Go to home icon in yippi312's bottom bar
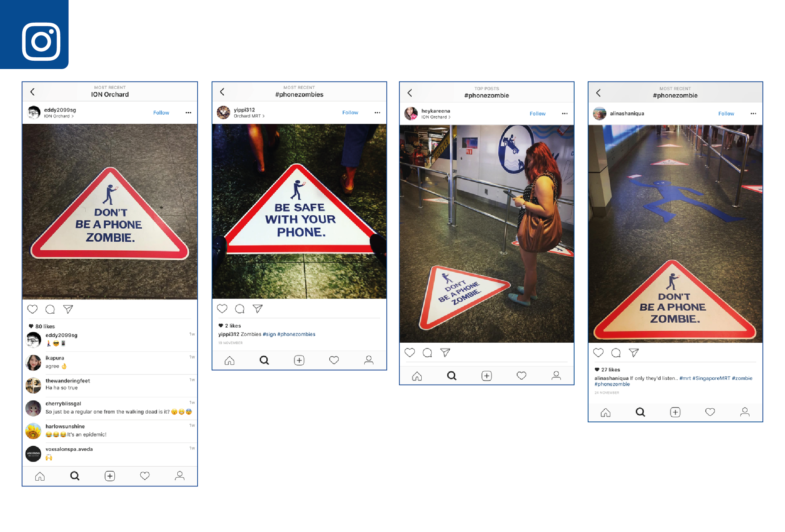This screenshot has height=532, width=785. pos(229,360)
